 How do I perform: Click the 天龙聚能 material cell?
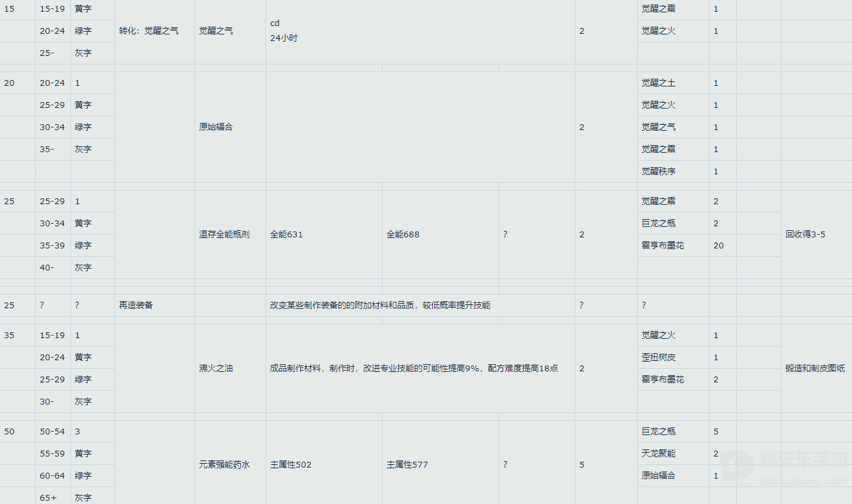[658, 453]
